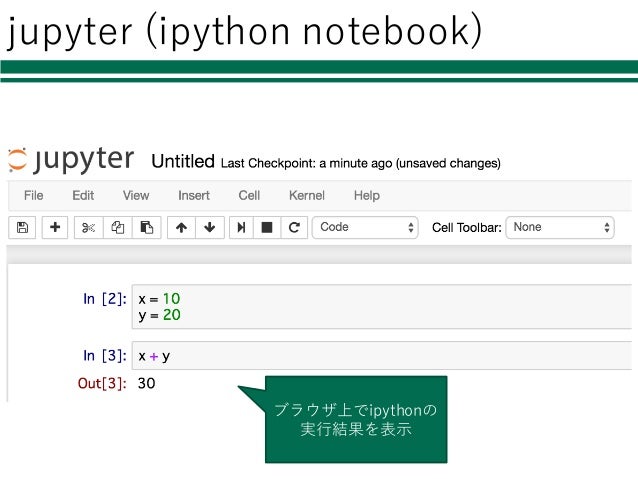Viewport: 638px width, 479px height.
Task: Click the Cell Toolbar: label
Action: coord(467,227)
